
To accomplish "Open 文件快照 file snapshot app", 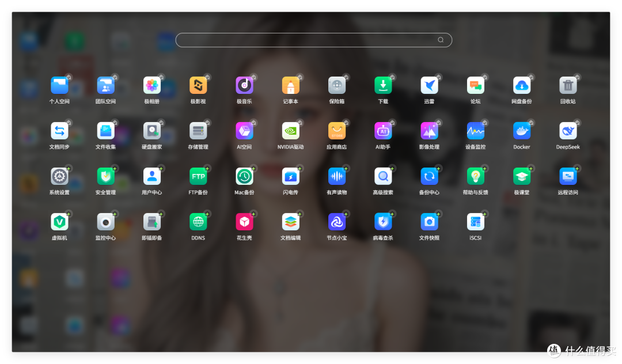I will click(429, 222).
